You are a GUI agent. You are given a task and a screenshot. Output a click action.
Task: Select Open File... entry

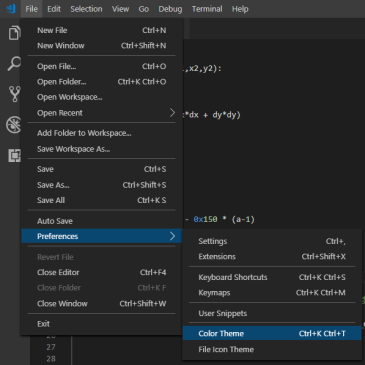101,66
